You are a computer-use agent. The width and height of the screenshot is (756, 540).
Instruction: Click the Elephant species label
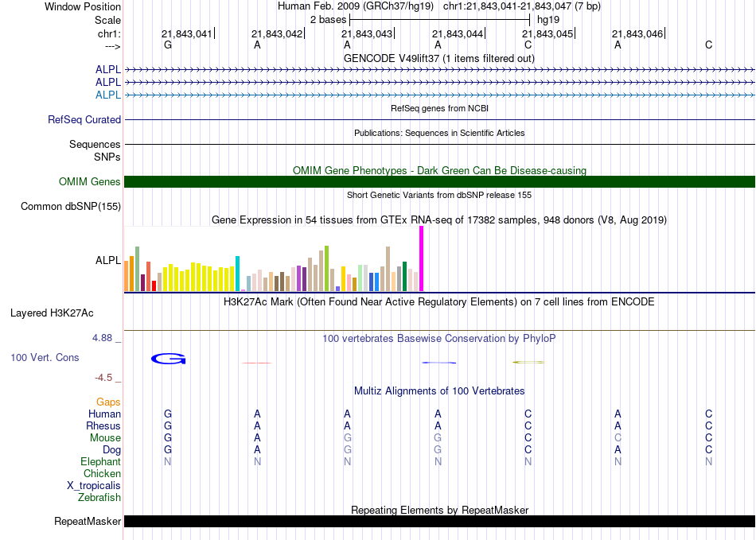pyautogui.click(x=100, y=461)
